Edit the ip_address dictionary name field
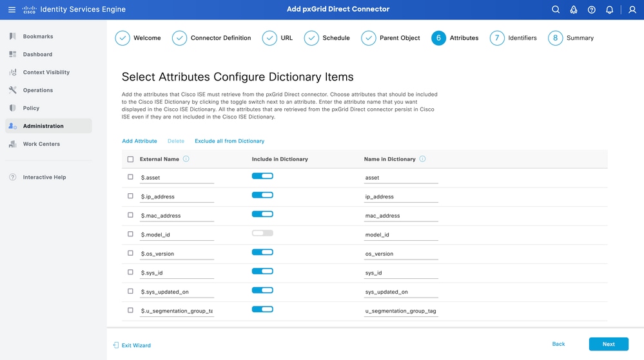The width and height of the screenshot is (644, 360). coord(401,196)
